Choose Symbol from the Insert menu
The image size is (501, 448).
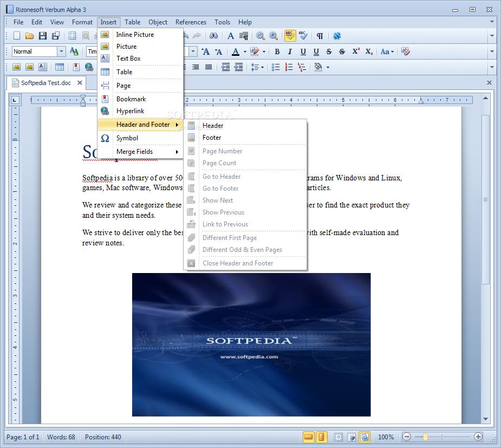(x=141, y=138)
